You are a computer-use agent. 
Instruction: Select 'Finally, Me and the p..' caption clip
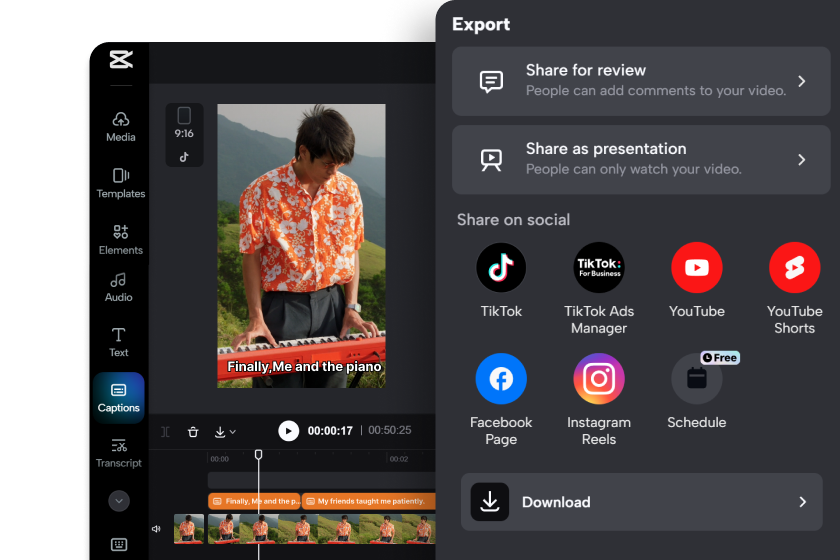(254, 501)
